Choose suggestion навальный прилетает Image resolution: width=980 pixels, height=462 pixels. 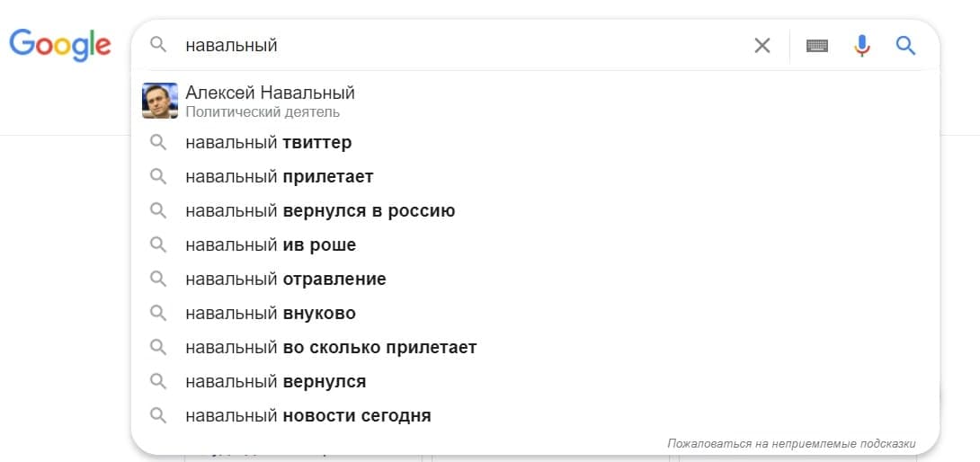coord(535,177)
